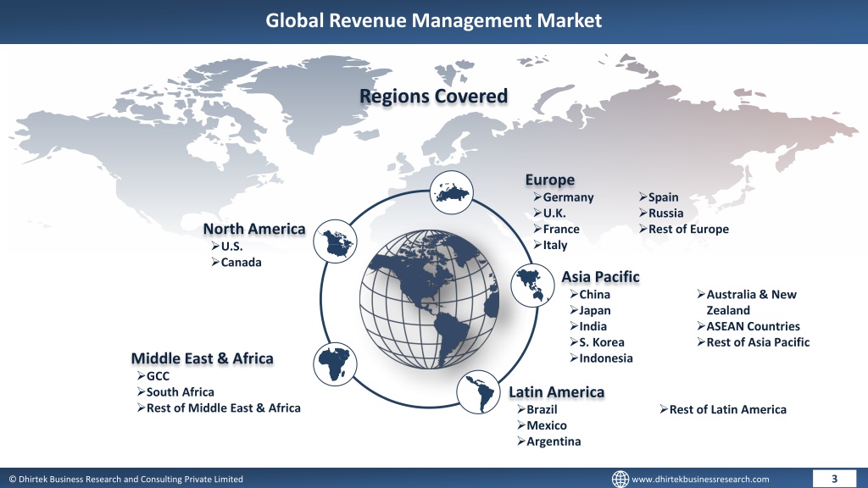
Task: Click the 'India' bullet item
Action: (588, 326)
